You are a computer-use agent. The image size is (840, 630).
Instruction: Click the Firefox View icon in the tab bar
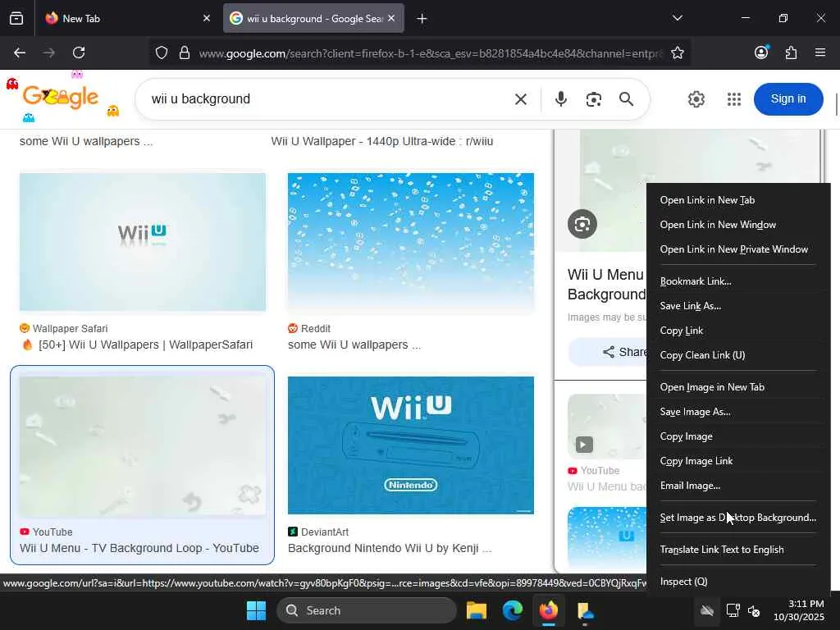(16, 18)
